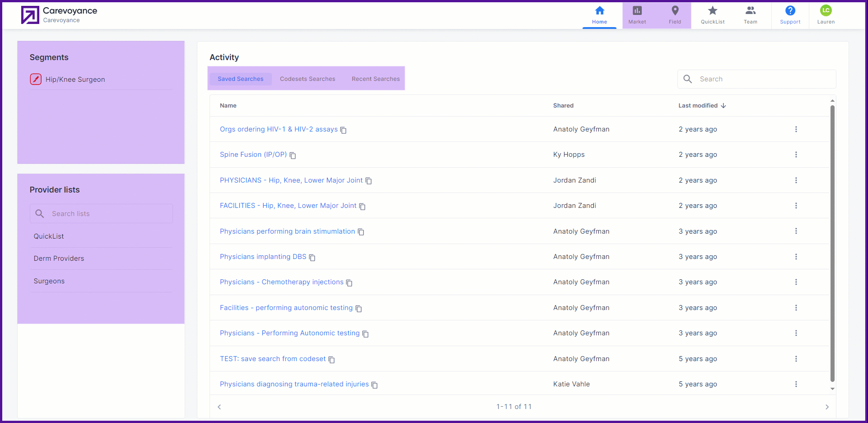Open the Team people icon
The width and height of the screenshot is (868, 423).
[x=751, y=10]
